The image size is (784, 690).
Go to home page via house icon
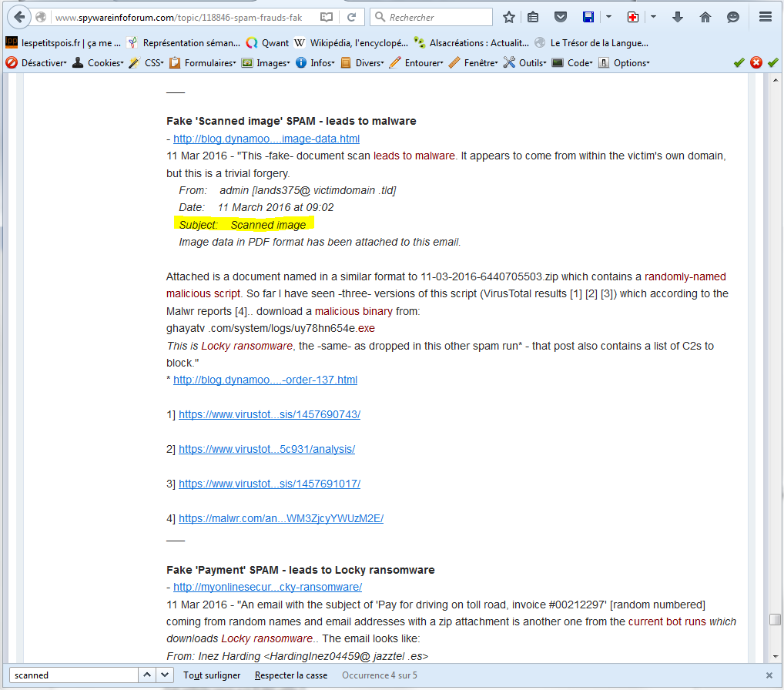(x=705, y=17)
